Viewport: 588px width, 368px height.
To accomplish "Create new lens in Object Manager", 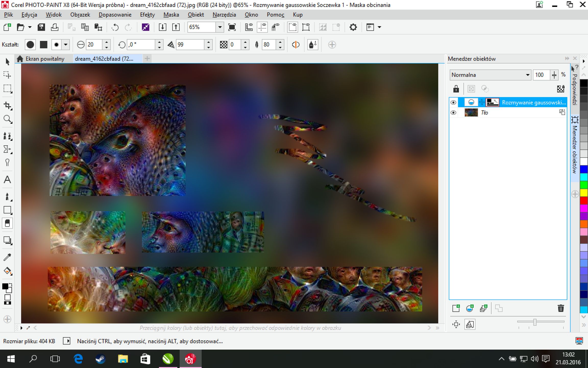I will pyautogui.click(x=470, y=308).
